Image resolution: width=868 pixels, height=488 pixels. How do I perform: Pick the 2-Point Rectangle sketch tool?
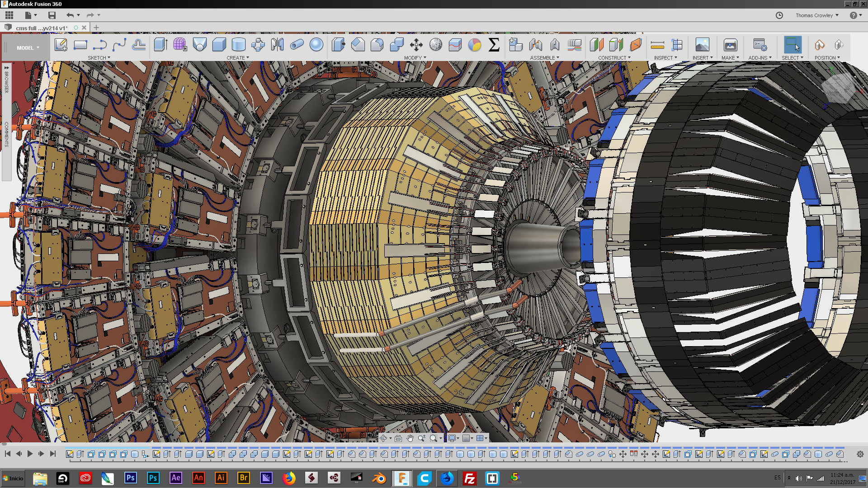tap(80, 45)
